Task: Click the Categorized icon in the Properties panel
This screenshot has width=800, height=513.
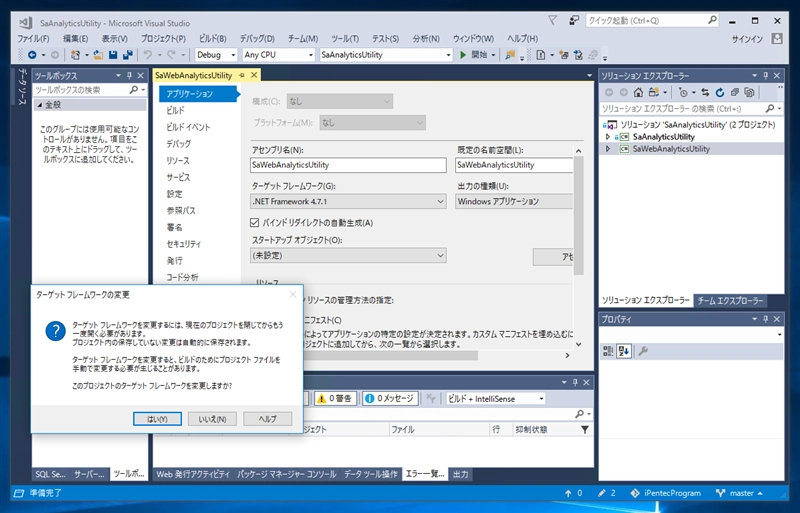Action: tap(608, 351)
